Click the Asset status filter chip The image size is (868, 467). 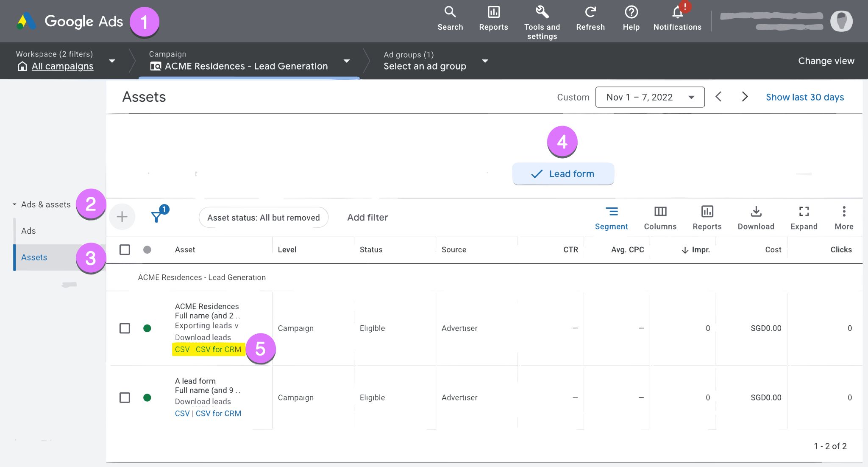[263, 218]
